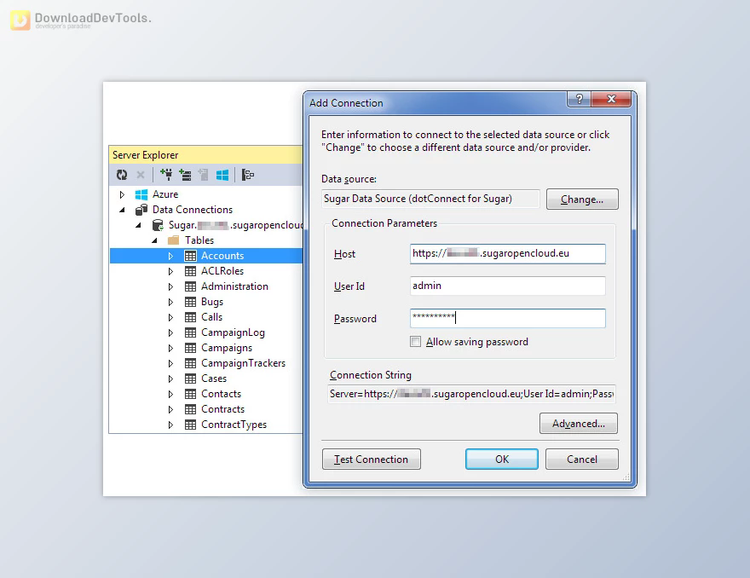
Task: Cancel the Add Connection dialog
Action: [582, 459]
